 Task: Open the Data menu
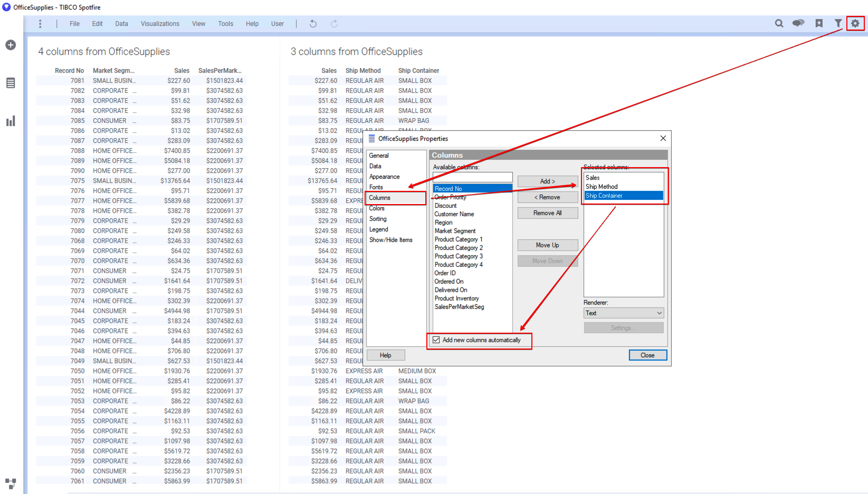click(121, 24)
